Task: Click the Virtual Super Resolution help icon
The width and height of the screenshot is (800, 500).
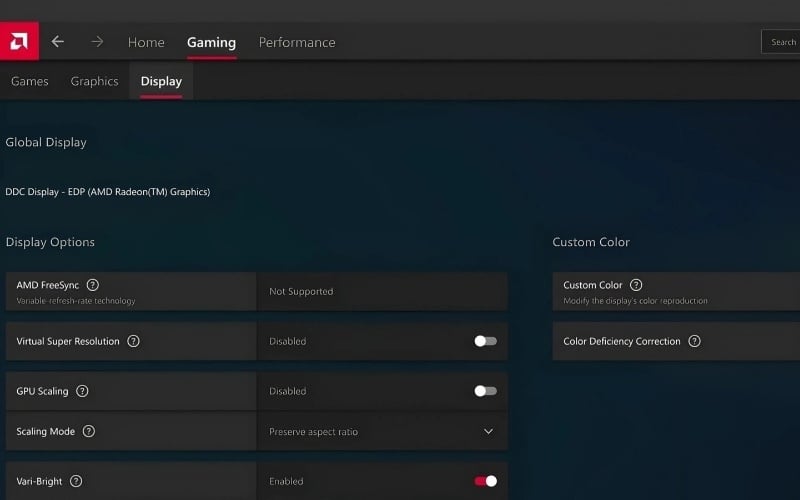Action: (x=133, y=341)
